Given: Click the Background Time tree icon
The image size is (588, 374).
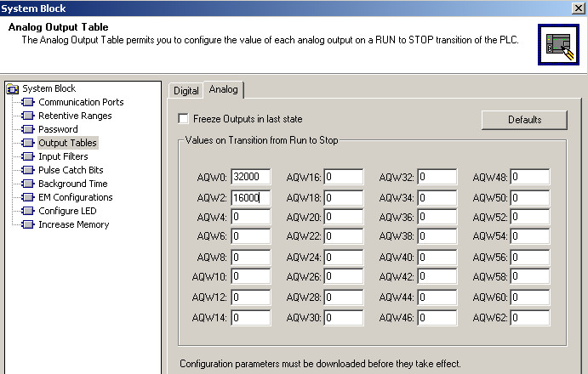Looking at the screenshot, I should click(x=27, y=184).
